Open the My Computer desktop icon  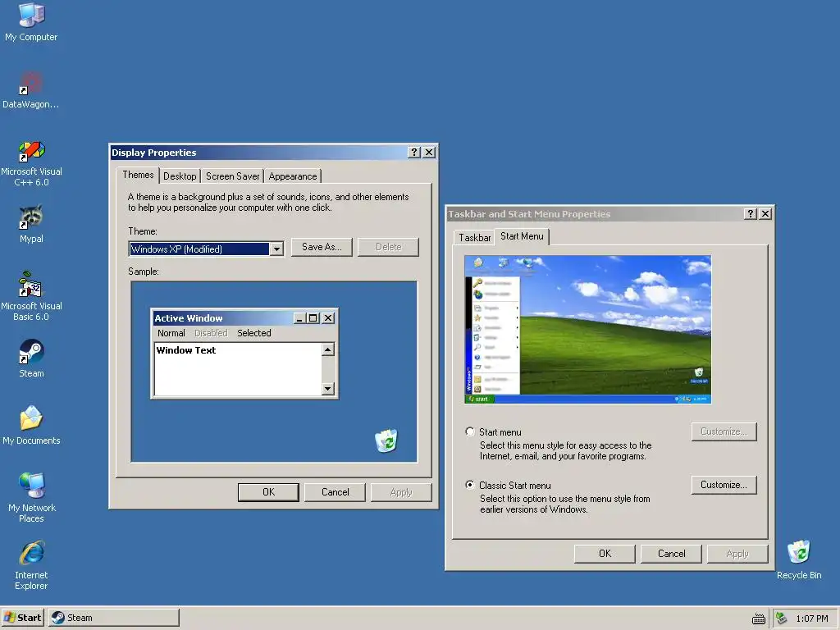(x=31, y=21)
